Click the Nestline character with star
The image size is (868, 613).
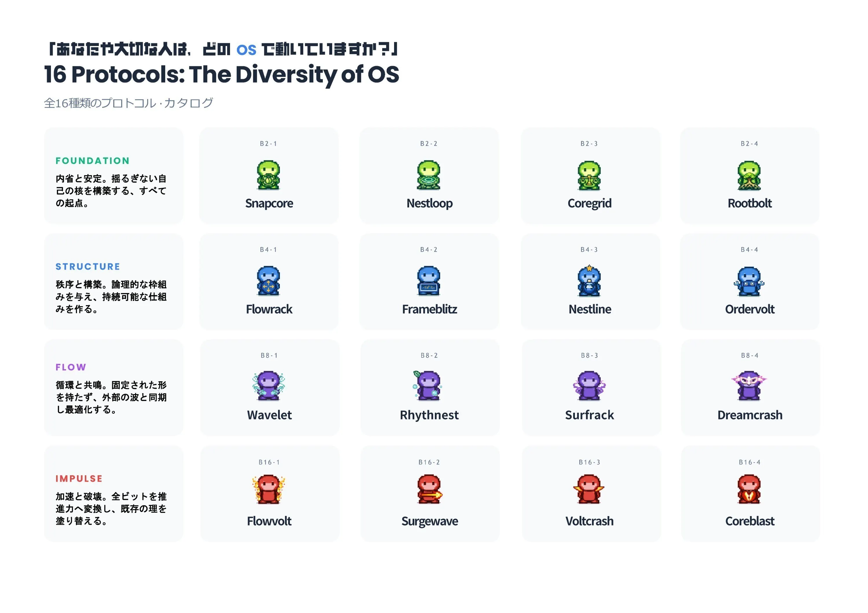click(589, 281)
